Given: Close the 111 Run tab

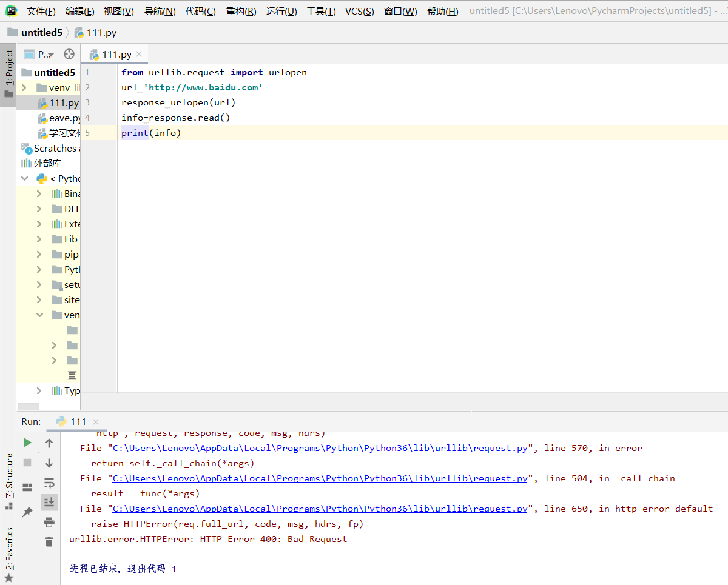Looking at the screenshot, I should point(96,422).
